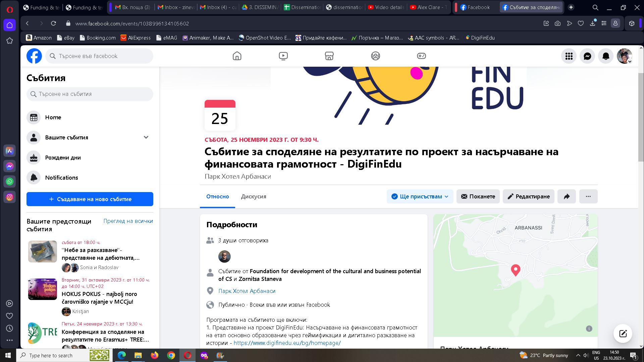Viewport: 644px width, 362px height.
Task: Open the Groups icon in top navigation
Action: pos(375,56)
